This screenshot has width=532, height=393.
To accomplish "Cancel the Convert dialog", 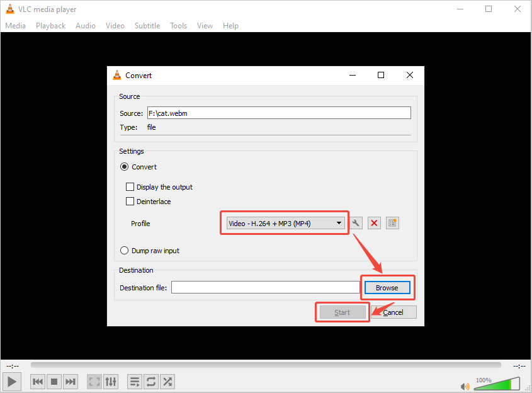I will (x=393, y=312).
